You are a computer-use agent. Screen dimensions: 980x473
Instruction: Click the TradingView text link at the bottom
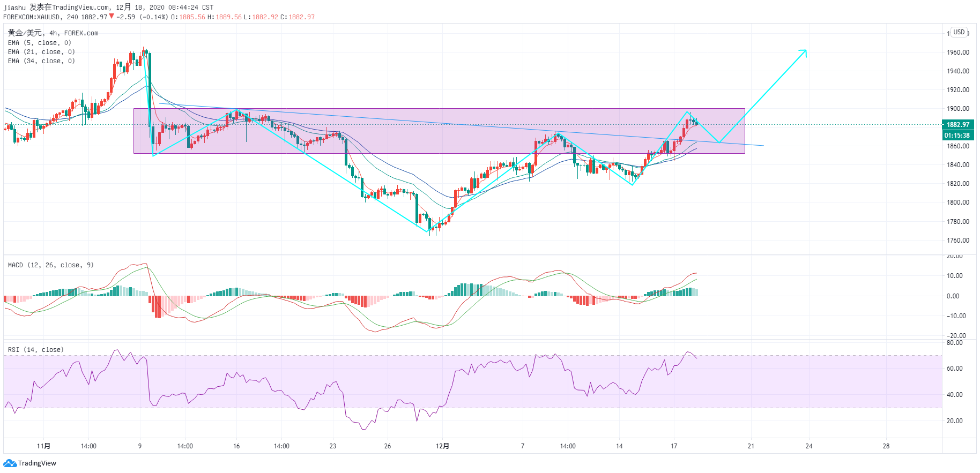click(x=37, y=463)
